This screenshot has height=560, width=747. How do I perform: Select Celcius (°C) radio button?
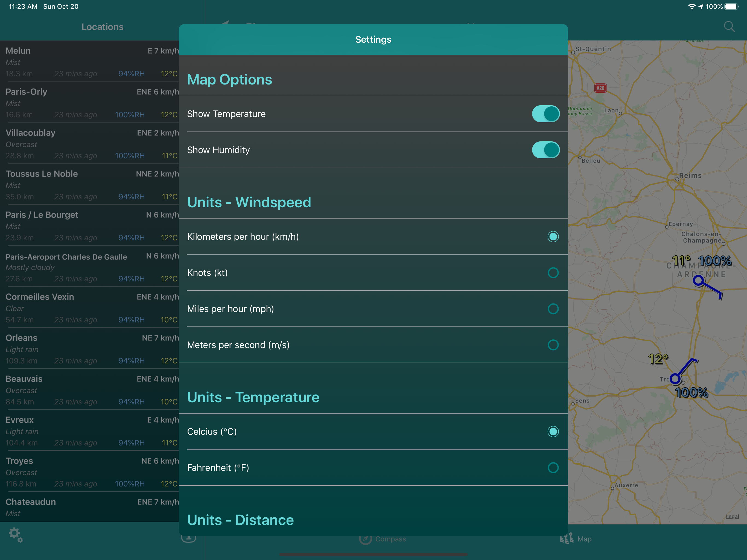(x=553, y=432)
